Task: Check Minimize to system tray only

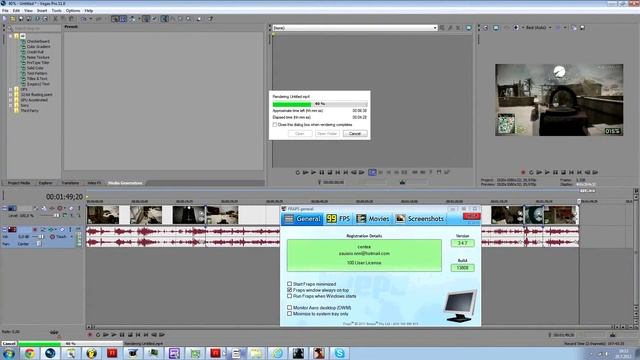Action: click(289, 313)
